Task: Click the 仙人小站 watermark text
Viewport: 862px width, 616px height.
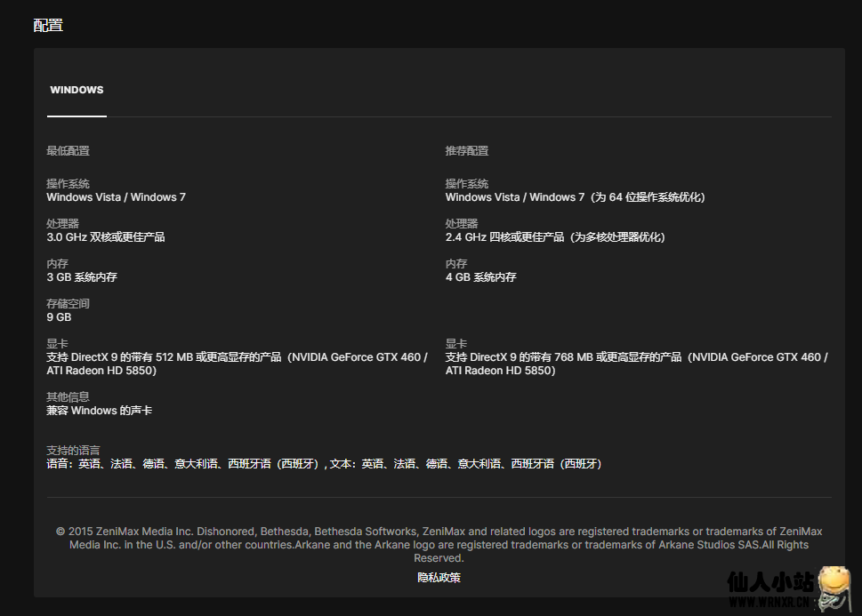Action: 770,583
